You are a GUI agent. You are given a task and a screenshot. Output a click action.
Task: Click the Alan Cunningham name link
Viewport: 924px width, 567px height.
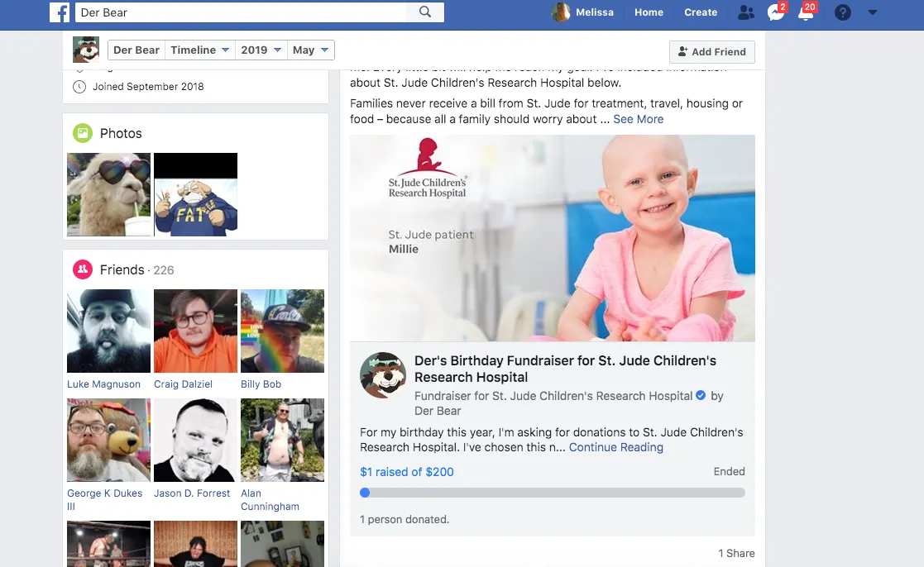click(x=270, y=499)
